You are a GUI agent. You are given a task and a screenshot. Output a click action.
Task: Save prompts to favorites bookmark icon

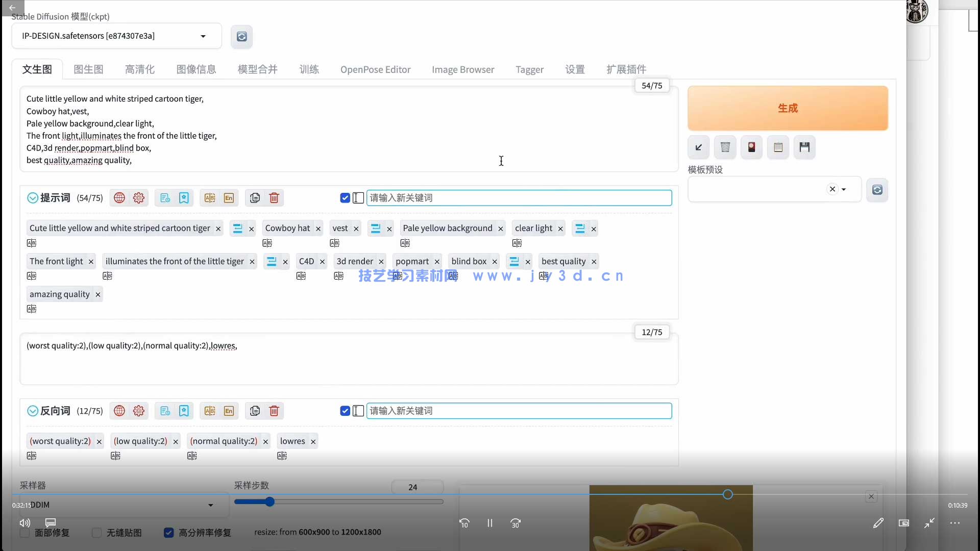tap(184, 198)
